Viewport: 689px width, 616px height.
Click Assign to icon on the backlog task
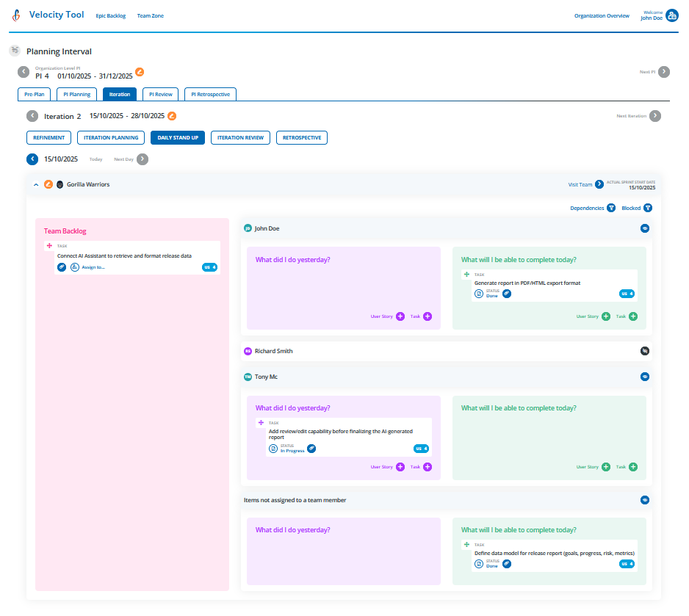(75, 267)
